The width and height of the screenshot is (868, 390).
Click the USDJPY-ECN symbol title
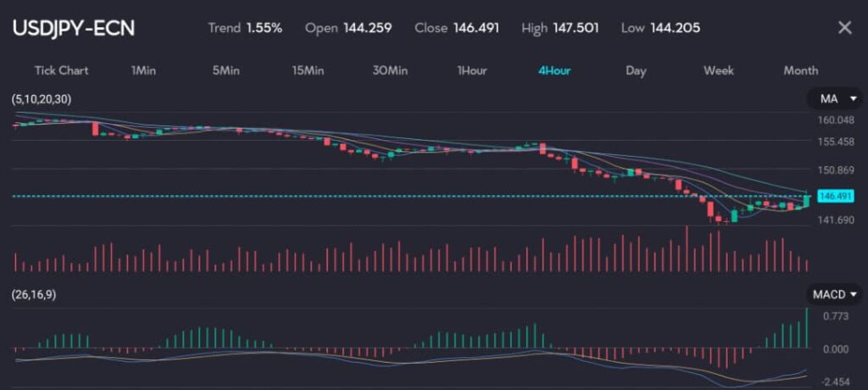pos(73,28)
